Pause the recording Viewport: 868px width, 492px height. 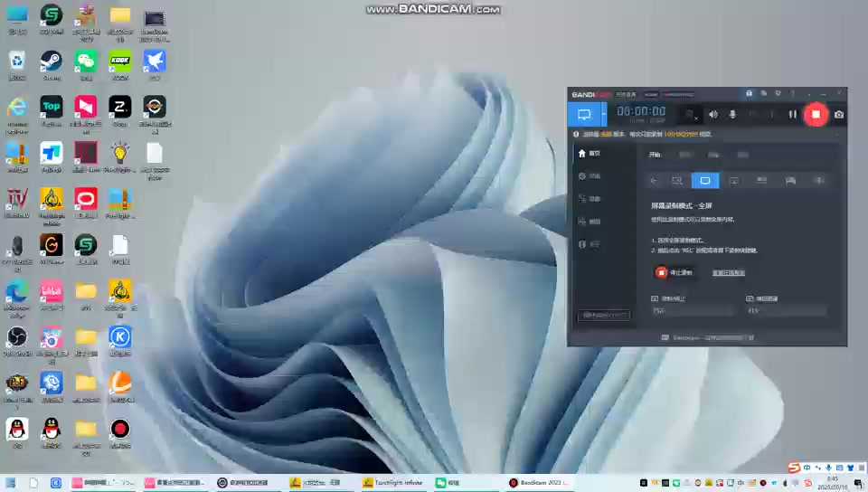(792, 114)
